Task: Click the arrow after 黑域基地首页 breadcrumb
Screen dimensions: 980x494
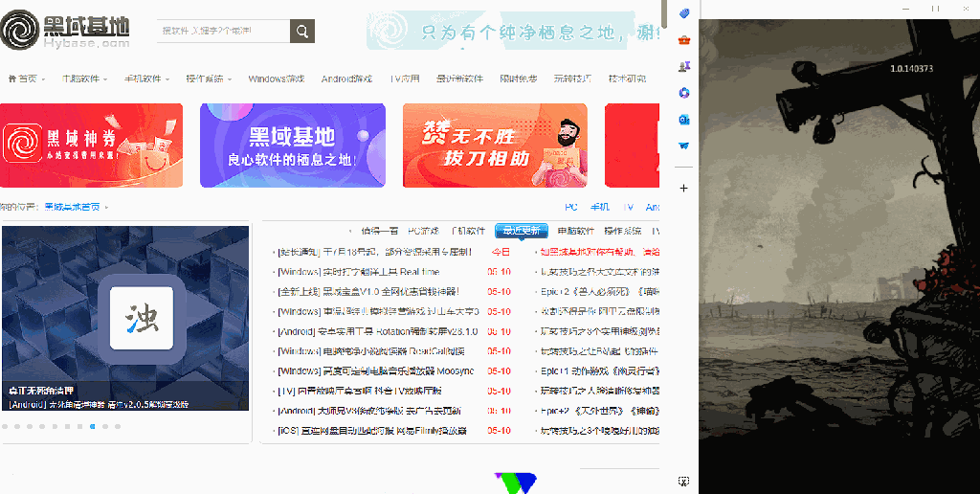Action: [107, 207]
